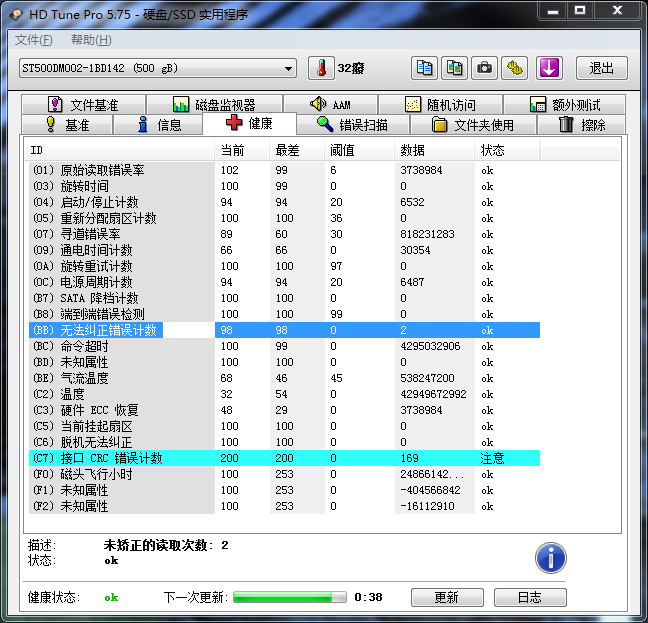The image size is (648, 623).
Task: Select the (BD) 未知属性 row
Action: (x=284, y=362)
